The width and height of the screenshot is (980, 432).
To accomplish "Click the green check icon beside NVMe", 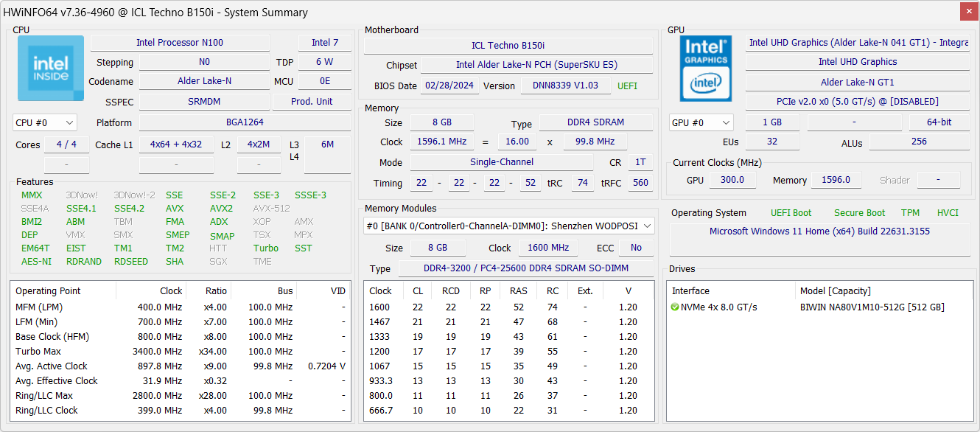I will click(675, 307).
